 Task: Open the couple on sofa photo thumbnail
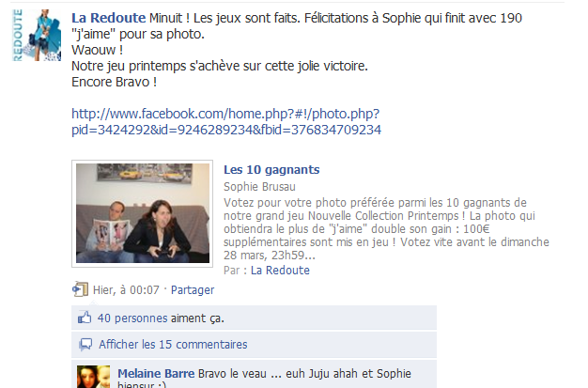[x=143, y=213]
